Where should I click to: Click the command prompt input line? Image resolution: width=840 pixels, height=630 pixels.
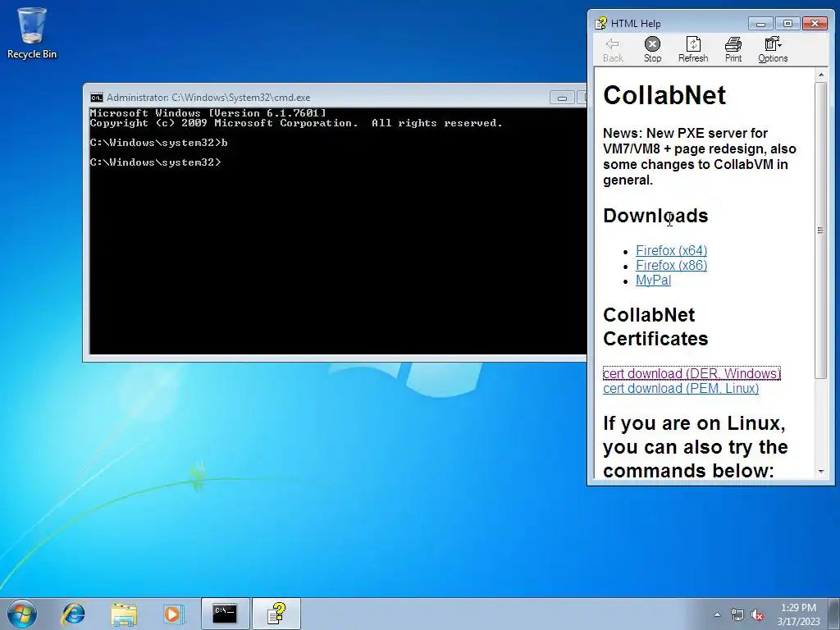click(155, 162)
